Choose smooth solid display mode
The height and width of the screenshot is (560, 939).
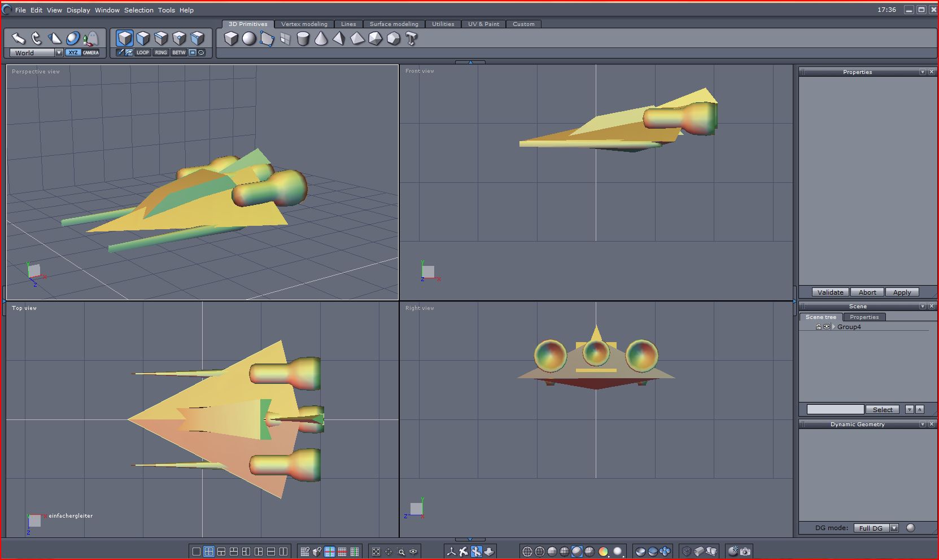point(577,552)
